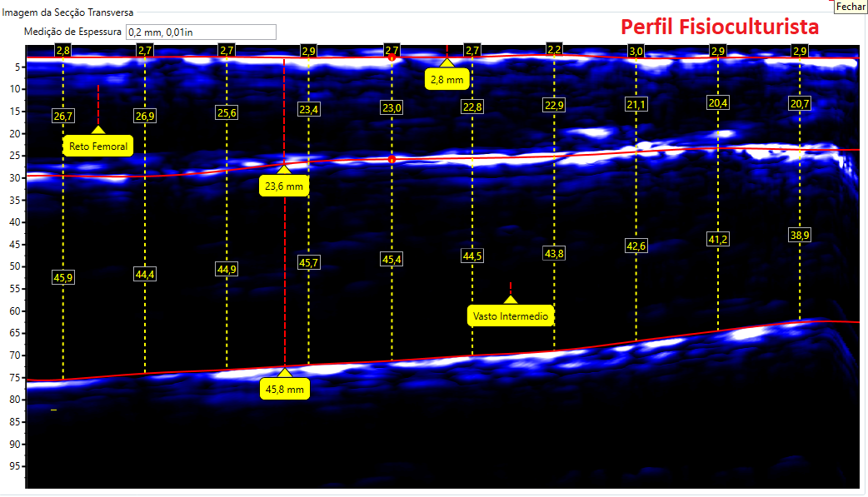
Task: Click the 23,6 mm callout
Action: pyautogui.click(x=284, y=186)
